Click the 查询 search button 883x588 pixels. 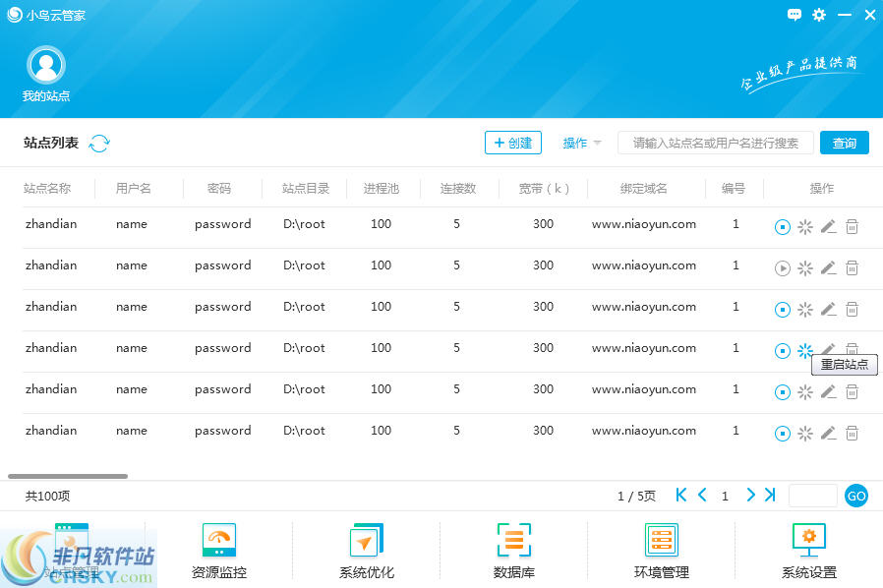click(x=844, y=143)
